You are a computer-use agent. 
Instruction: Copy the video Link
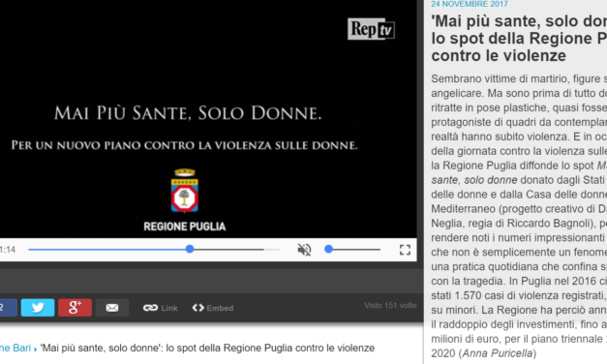161,308
